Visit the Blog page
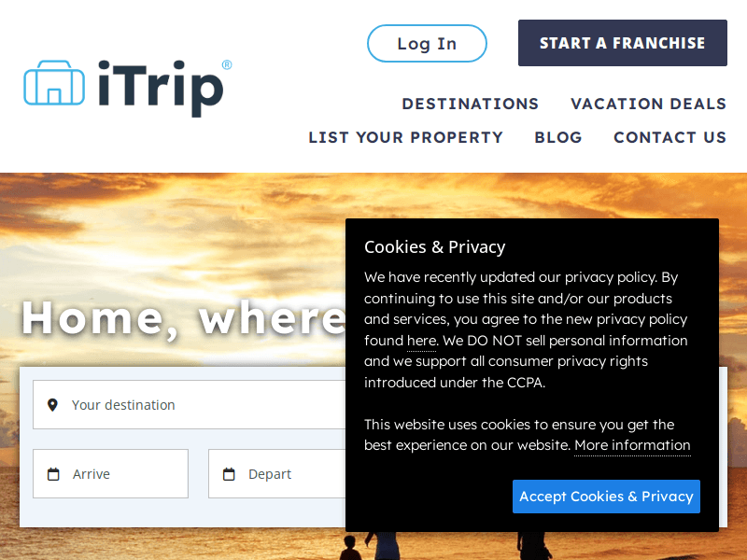Viewport: 747px width, 560px height. pyautogui.click(x=558, y=137)
